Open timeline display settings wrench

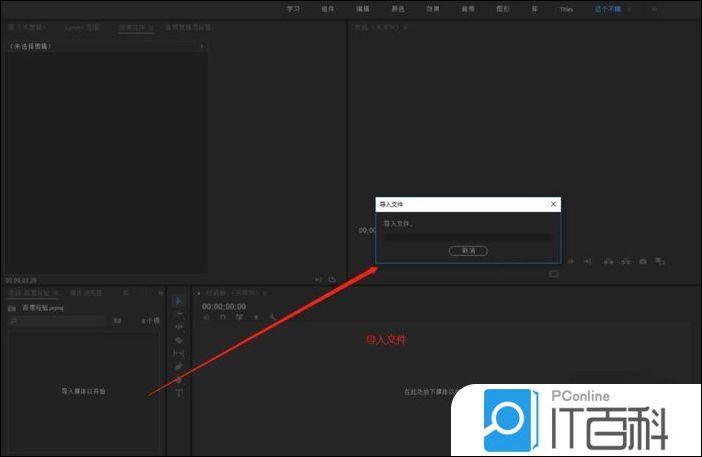(272, 317)
